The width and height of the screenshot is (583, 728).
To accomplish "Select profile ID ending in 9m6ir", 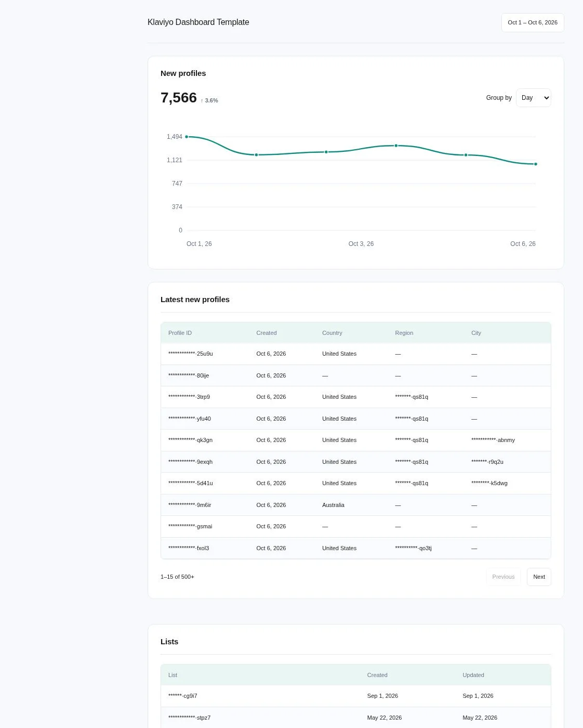I will click(190, 505).
